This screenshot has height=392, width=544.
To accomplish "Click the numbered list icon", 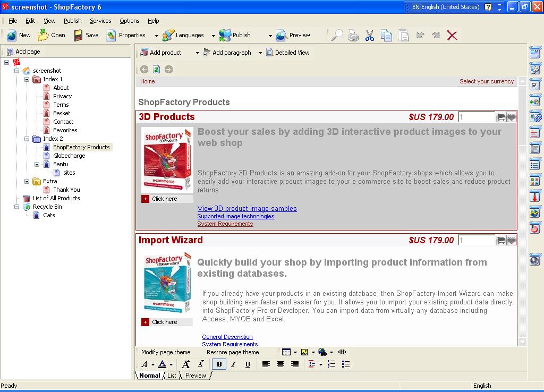I will pyautogui.click(x=331, y=364).
